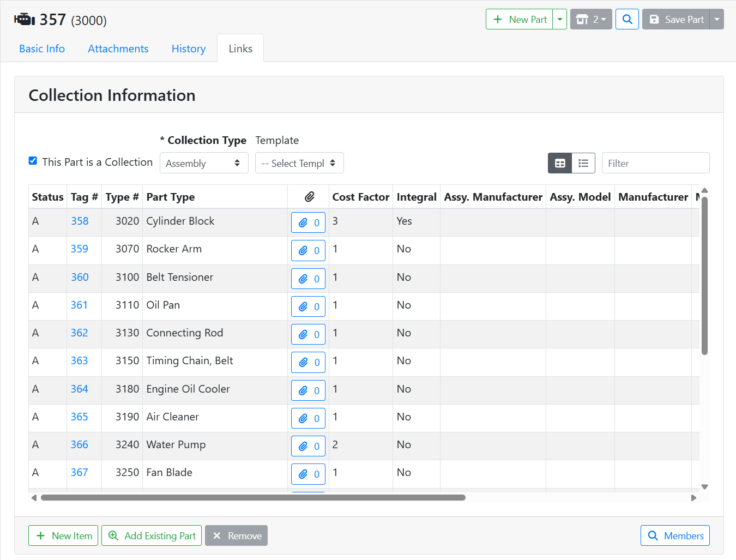Open tag 363 link
Image resolution: width=736 pixels, height=560 pixels.
[79, 360]
